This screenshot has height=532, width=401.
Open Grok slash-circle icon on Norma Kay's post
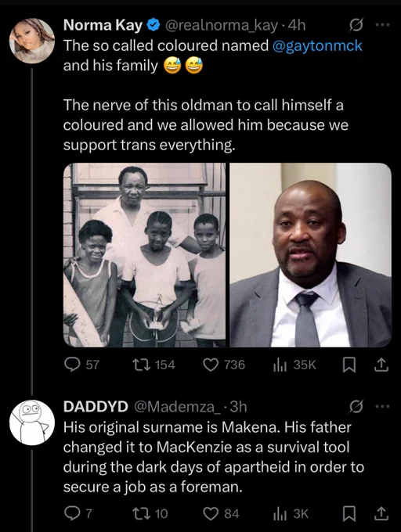click(x=356, y=25)
